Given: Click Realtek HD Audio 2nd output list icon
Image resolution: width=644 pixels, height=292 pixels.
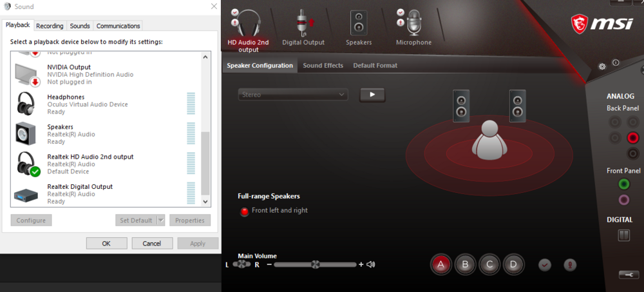Looking at the screenshot, I should (x=28, y=164).
